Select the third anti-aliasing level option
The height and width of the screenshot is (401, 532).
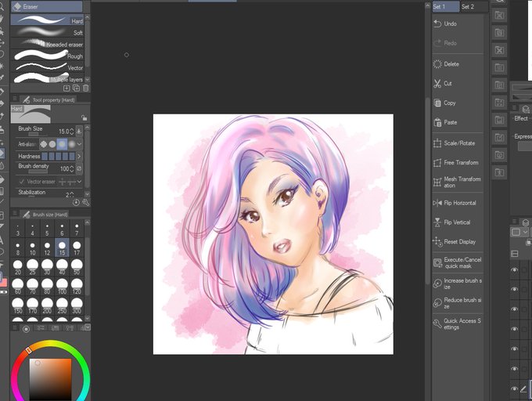pyautogui.click(x=62, y=144)
